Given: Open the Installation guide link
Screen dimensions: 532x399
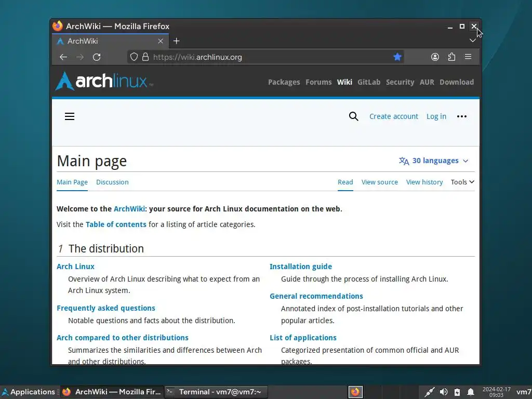Looking at the screenshot, I should [301, 267].
